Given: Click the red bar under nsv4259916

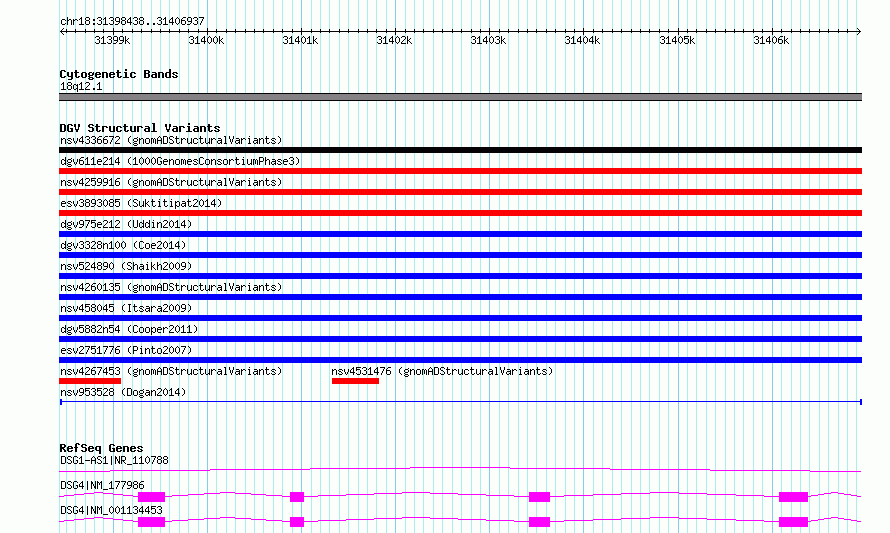Looking at the screenshot, I should [x=460, y=192].
